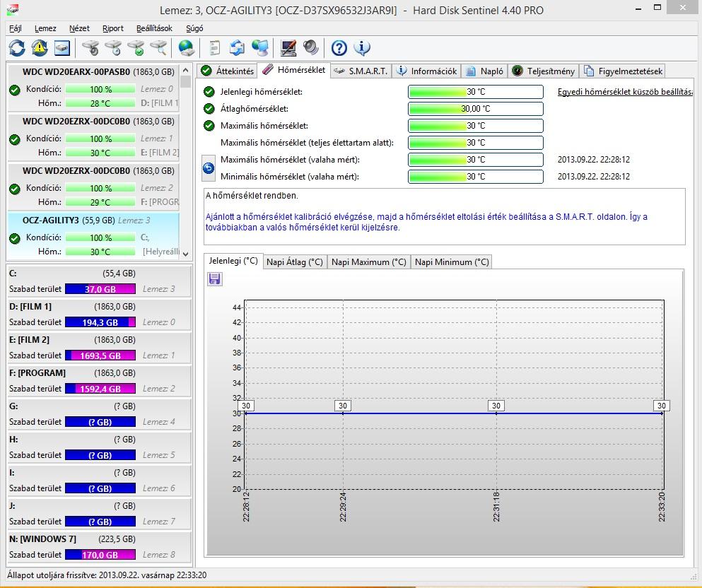Open the Teljesítmény tab
Image resolution: width=702 pixels, height=588 pixels.
click(544, 71)
